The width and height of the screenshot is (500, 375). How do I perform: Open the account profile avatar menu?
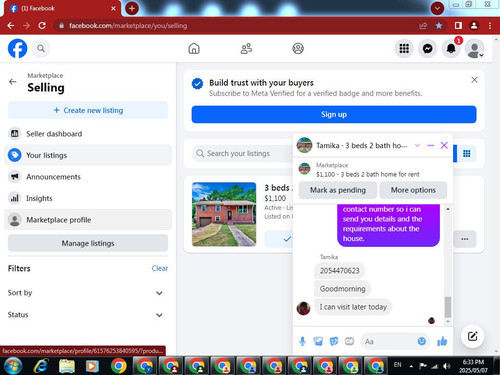(475, 49)
